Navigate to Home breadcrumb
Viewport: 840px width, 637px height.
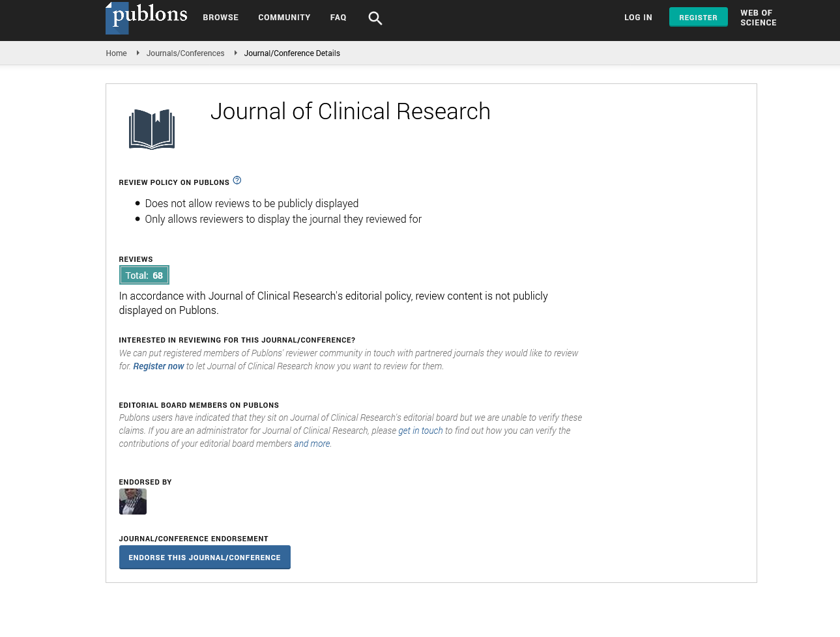pyautogui.click(x=116, y=53)
